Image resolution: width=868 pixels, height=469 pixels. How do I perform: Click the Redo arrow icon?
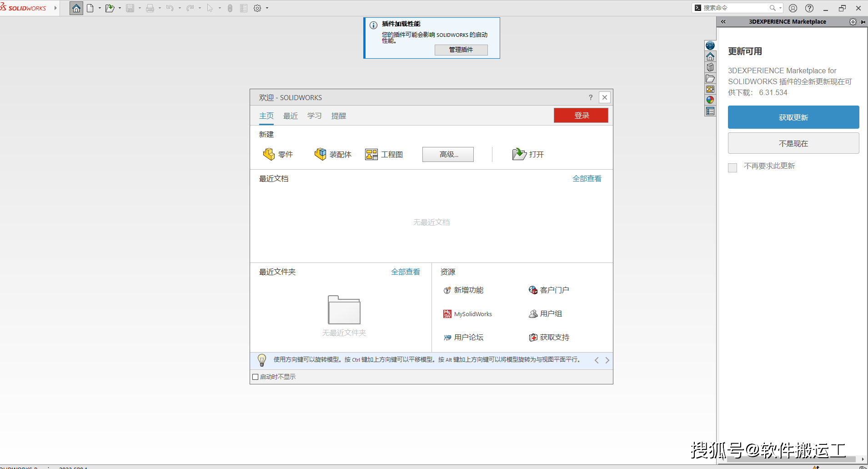click(190, 8)
